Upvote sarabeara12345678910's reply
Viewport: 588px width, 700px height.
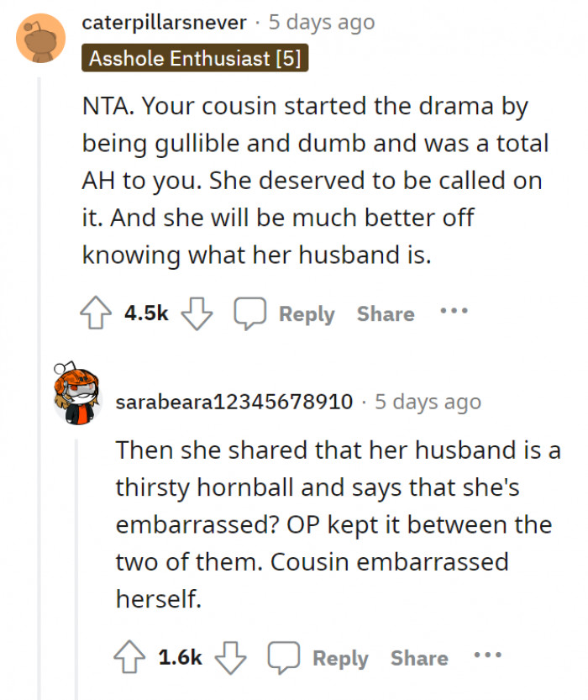pyautogui.click(x=132, y=656)
